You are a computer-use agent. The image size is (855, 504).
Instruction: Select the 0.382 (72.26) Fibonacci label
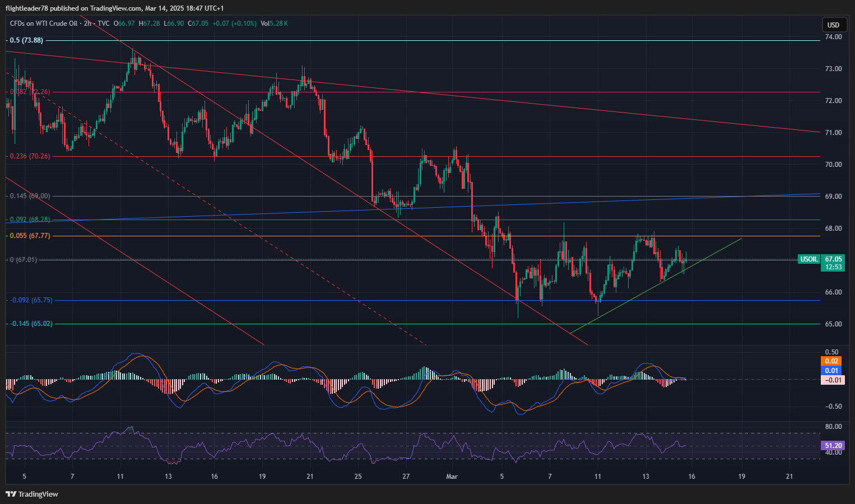[30, 92]
